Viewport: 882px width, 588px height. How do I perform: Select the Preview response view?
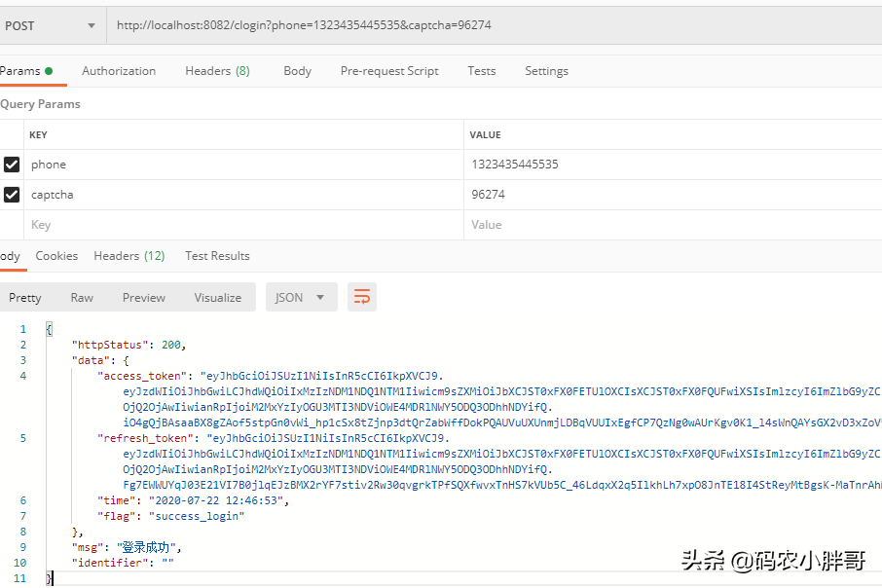click(x=144, y=298)
